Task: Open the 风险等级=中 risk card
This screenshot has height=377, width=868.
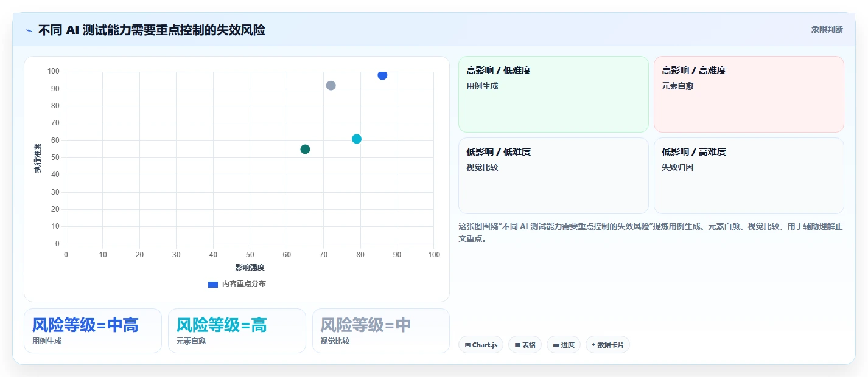Action: (x=381, y=331)
